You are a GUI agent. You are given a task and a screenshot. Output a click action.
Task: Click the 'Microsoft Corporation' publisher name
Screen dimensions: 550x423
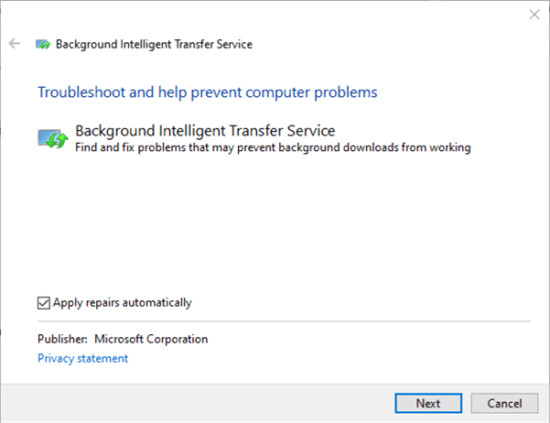click(x=151, y=339)
